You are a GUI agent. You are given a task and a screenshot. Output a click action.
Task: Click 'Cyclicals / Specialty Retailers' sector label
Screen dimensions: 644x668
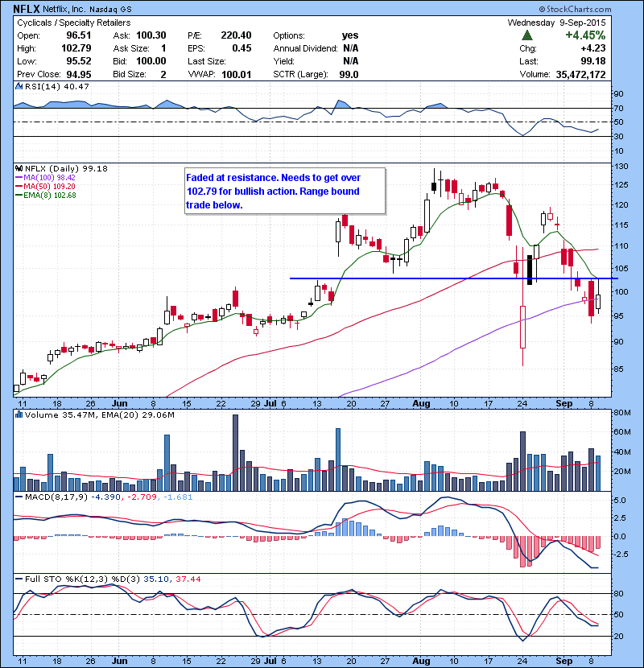click(x=74, y=23)
